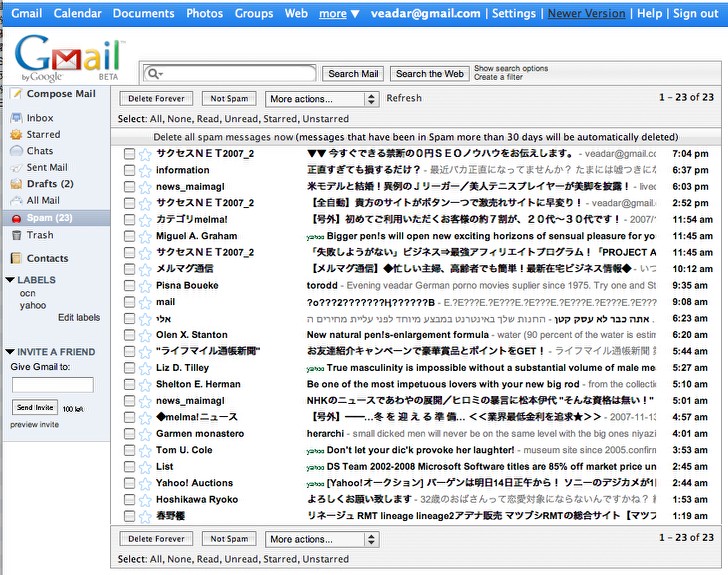Check the Tom U. Cole message box
Viewport: 728px width, 575px height.
[130, 451]
